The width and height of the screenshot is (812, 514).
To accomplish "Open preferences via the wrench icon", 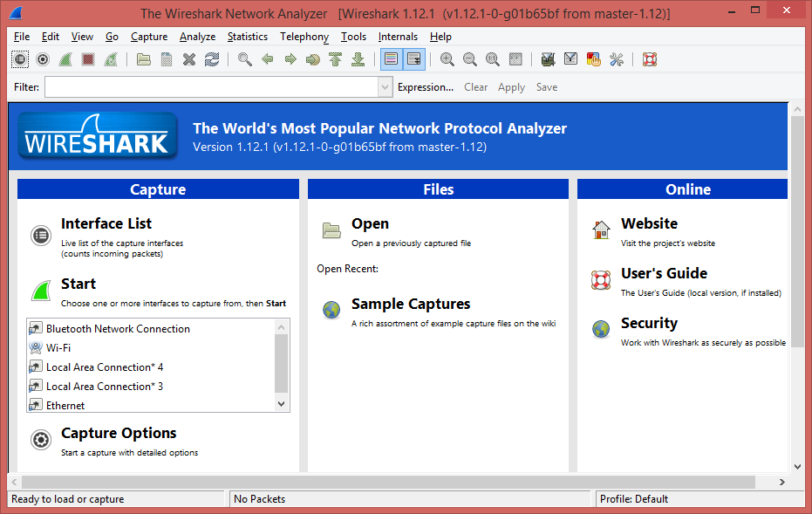I will [617, 59].
